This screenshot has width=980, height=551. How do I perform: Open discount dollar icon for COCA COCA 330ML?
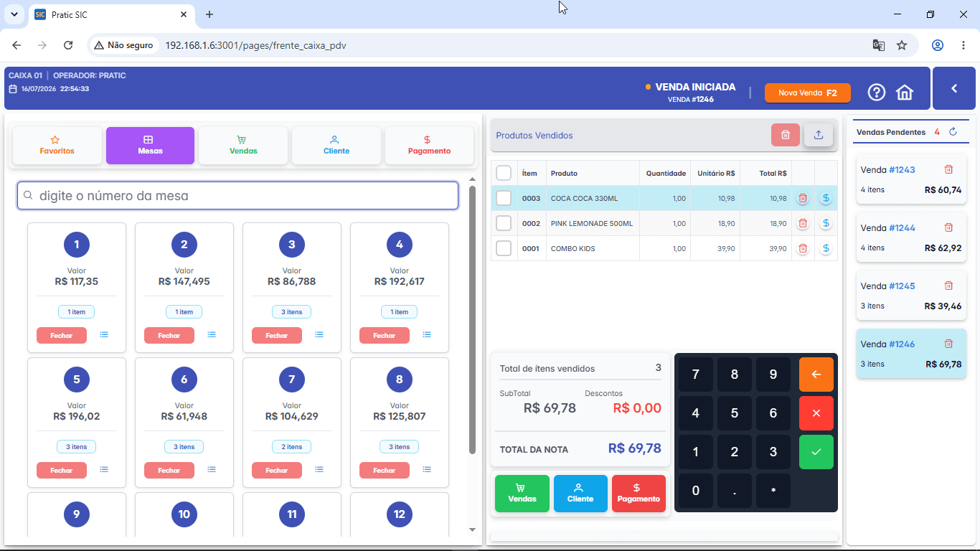point(826,199)
